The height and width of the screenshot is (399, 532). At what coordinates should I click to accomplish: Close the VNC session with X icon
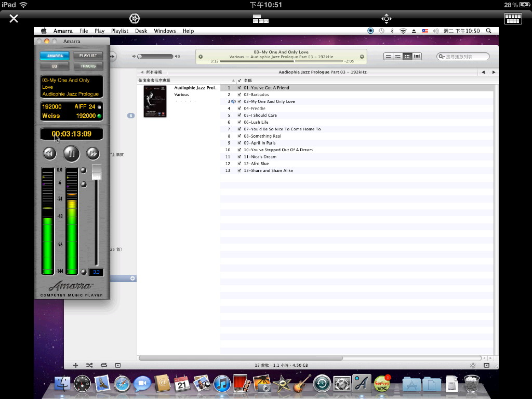[14, 18]
